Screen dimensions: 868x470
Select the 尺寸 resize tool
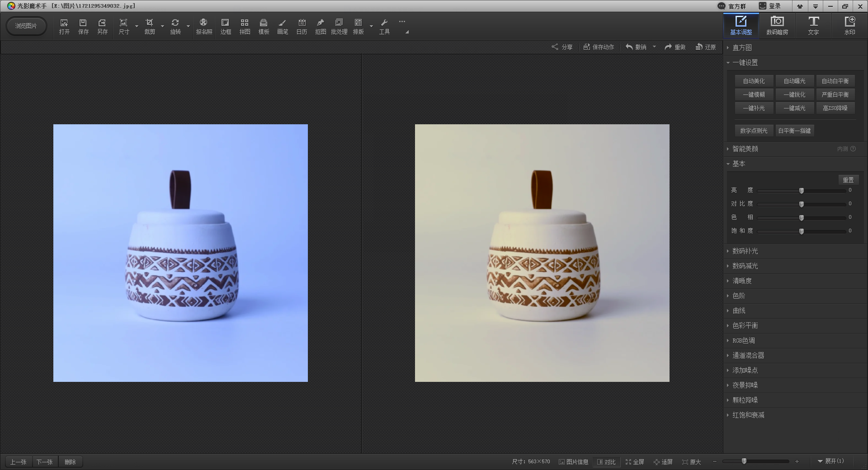123,27
